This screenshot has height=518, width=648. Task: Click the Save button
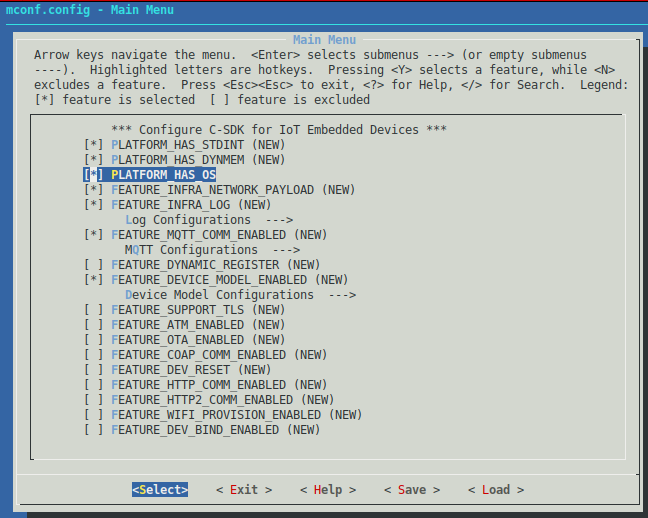(412, 489)
